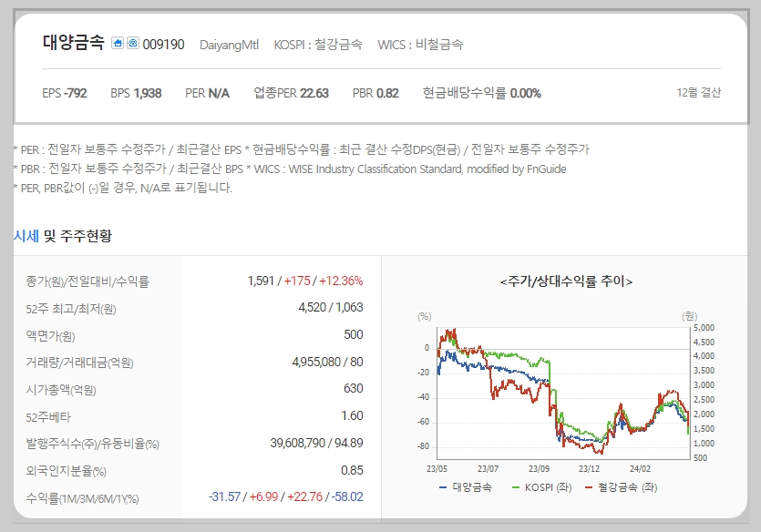The width and height of the screenshot is (761, 532).
Task: Click 업종PER 22.63 value
Action: tap(292, 93)
